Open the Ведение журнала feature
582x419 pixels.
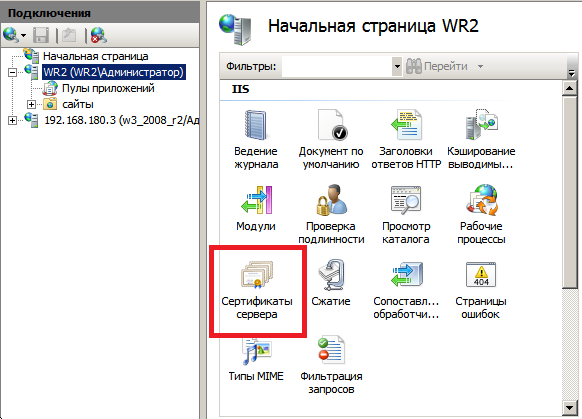pyautogui.click(x=256, y=139)
